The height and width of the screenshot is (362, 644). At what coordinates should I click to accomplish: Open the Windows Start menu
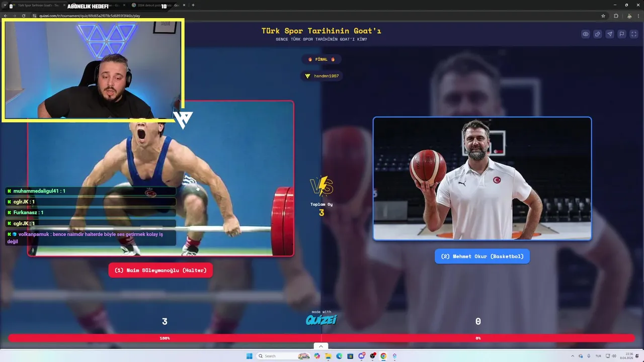[250, 356]
